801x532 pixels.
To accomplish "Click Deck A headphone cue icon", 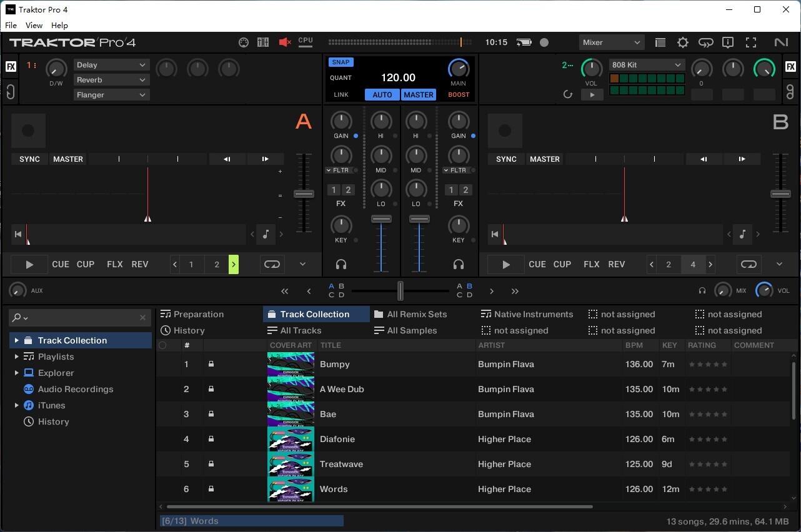I will coord(341,265).
